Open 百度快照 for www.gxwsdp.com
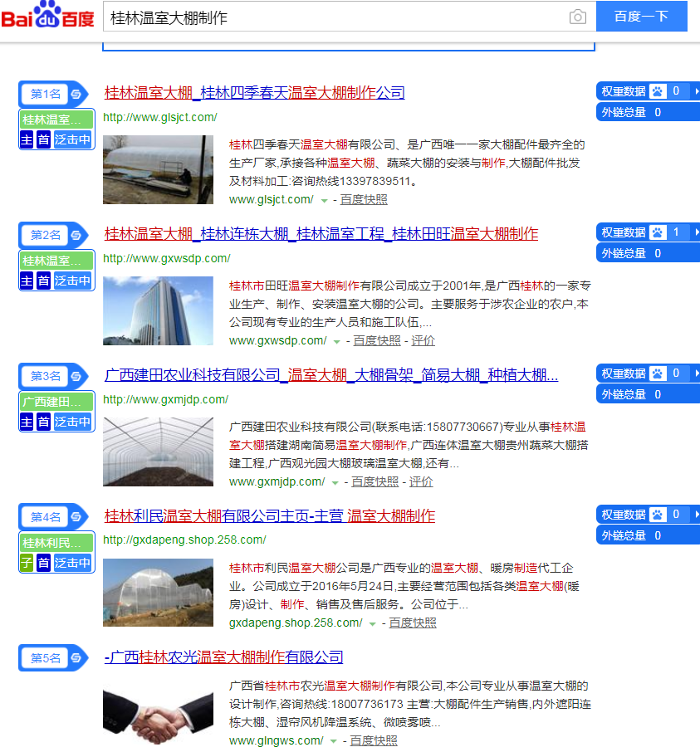The image size is (700, 752). (377, 340)
